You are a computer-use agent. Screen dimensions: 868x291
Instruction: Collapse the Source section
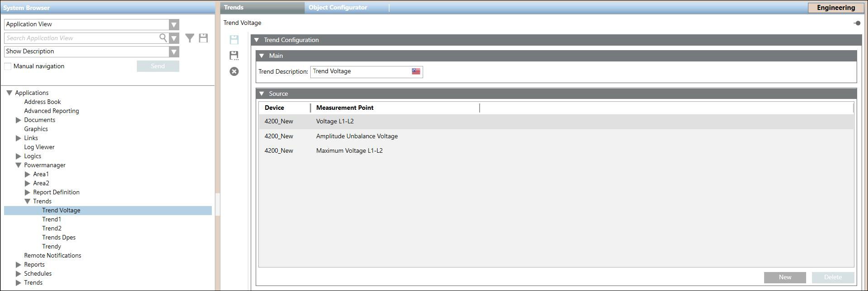[x=261, y=94]
